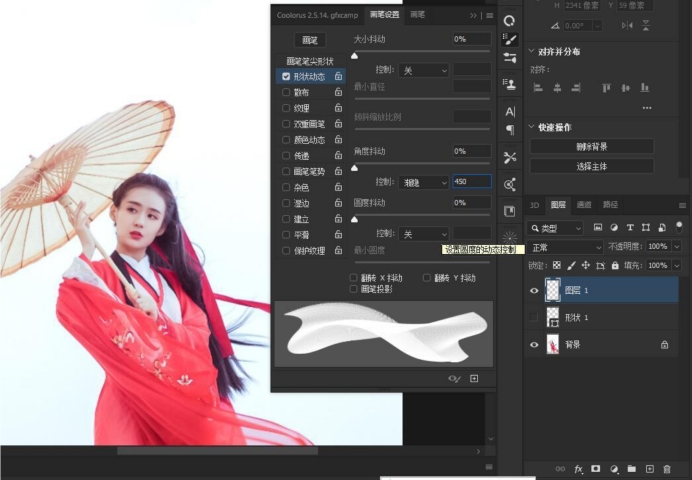Check the 翻转 X 抖动 checkbox
The height and width of the screenshot is (480, 692).
pyautogui.click(x=353, y=278)
